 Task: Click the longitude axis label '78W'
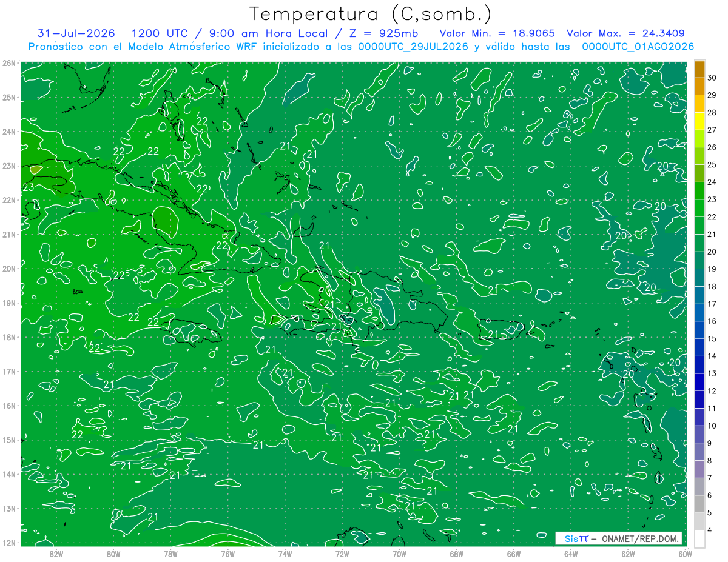click(170, 554)
